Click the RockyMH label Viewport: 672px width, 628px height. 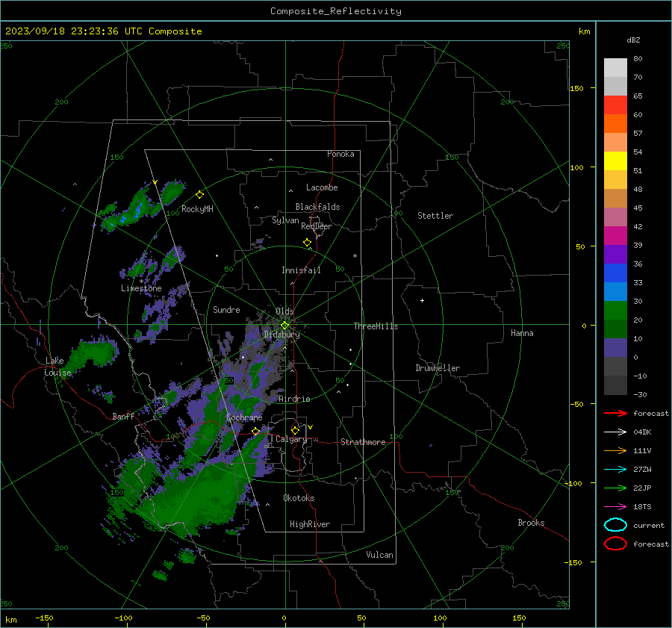[197, 209]
